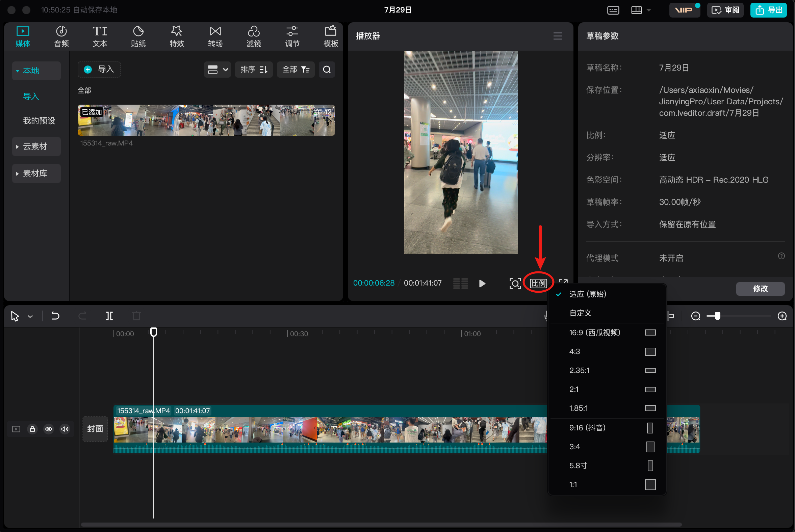The height and width of the screenshot is (532, 795).
Task: Open the VIP membership button
Action: tap(684, 10)
